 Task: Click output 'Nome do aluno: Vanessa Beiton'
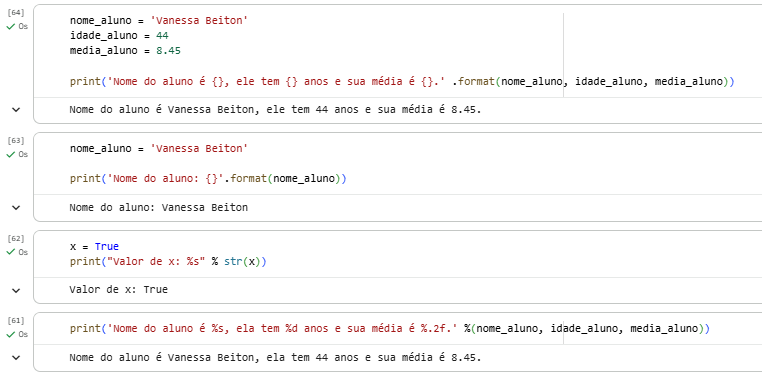(x=158, y=208)
